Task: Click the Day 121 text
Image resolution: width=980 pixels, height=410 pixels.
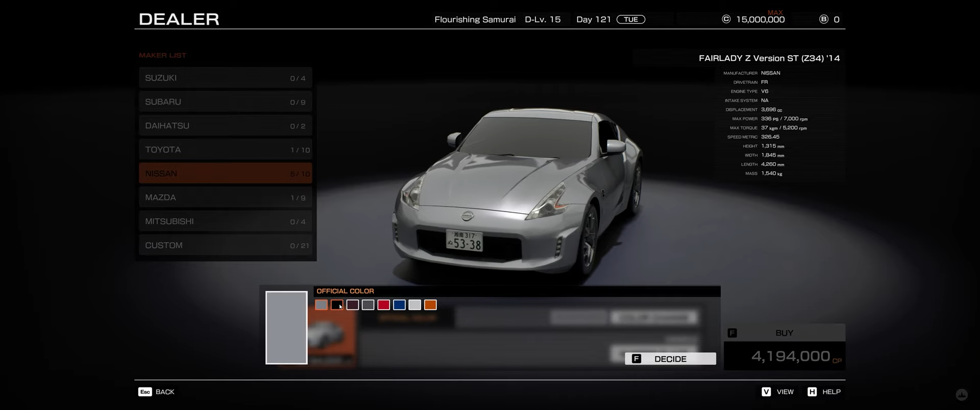Action: (594, 19)
